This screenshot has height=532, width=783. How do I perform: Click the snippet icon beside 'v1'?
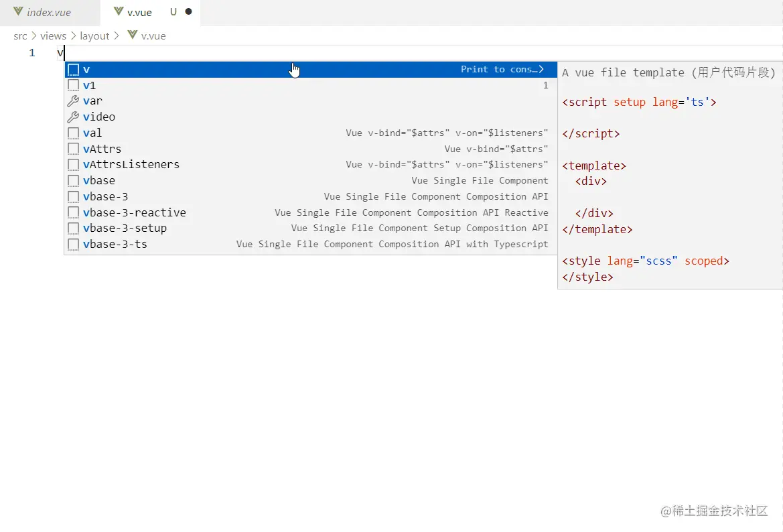[x=74, y=85]
